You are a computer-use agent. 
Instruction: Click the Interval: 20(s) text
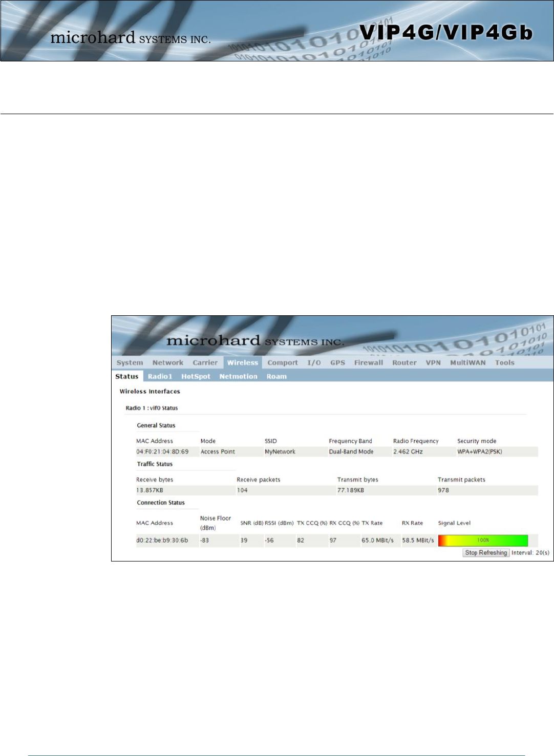530,553
